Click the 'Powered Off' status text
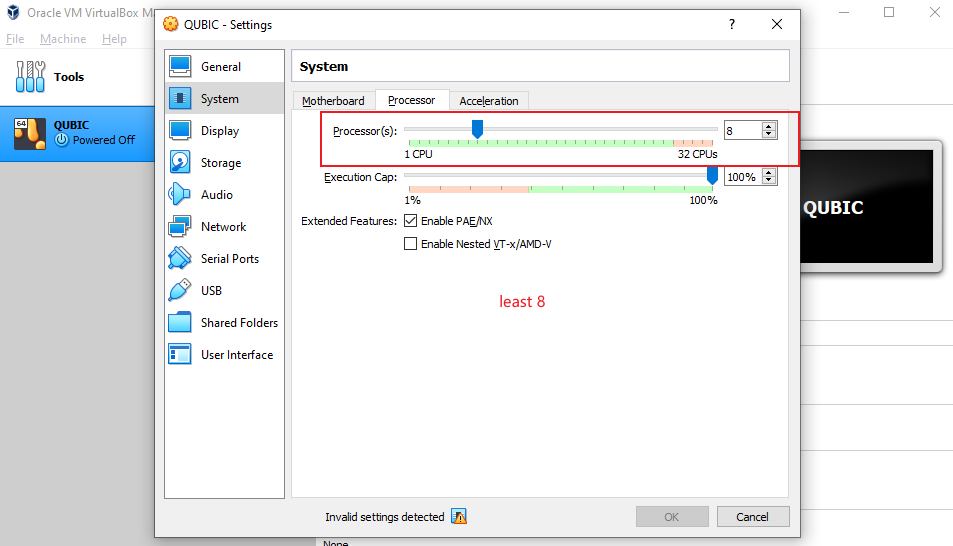 [104, 140]
